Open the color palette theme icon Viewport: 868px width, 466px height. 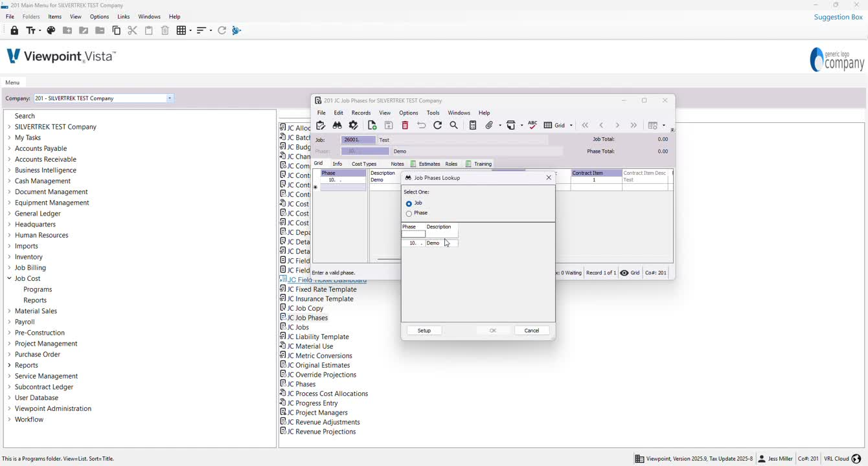pyautogui.click(x=51, y=30)
